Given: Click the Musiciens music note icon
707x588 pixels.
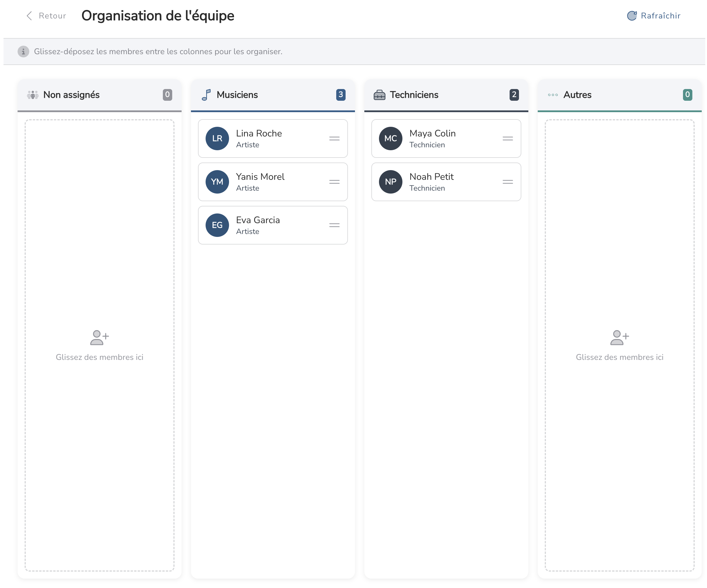Looking at the screenshot, I should click(x=206, y=95).
